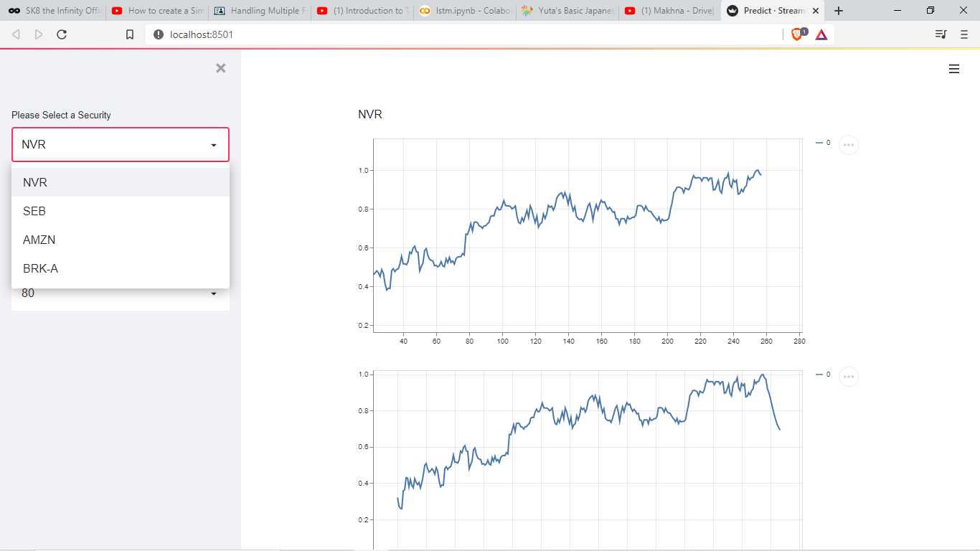Viewport: 980px width, 551px height.
Task: Open the Streamlit hamburger menu
Action: pos(954,69)
